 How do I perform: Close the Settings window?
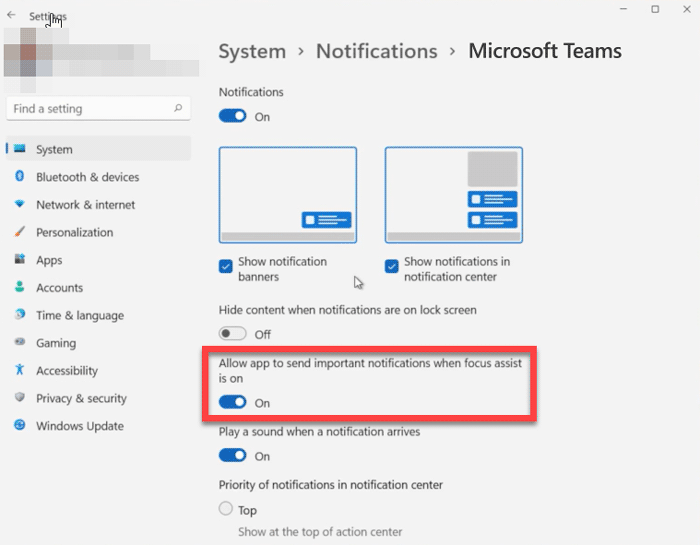[687, 9]
